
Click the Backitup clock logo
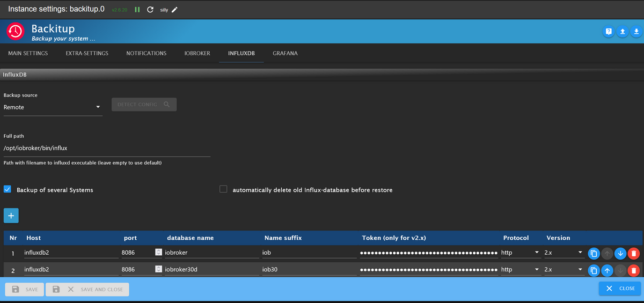click(16, 31)
